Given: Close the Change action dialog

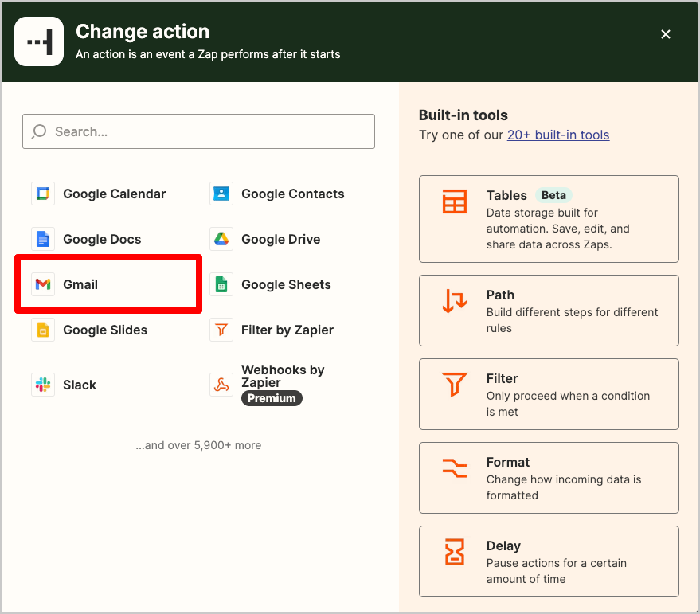Looking at the screenshot, I should tap(665, 34).
